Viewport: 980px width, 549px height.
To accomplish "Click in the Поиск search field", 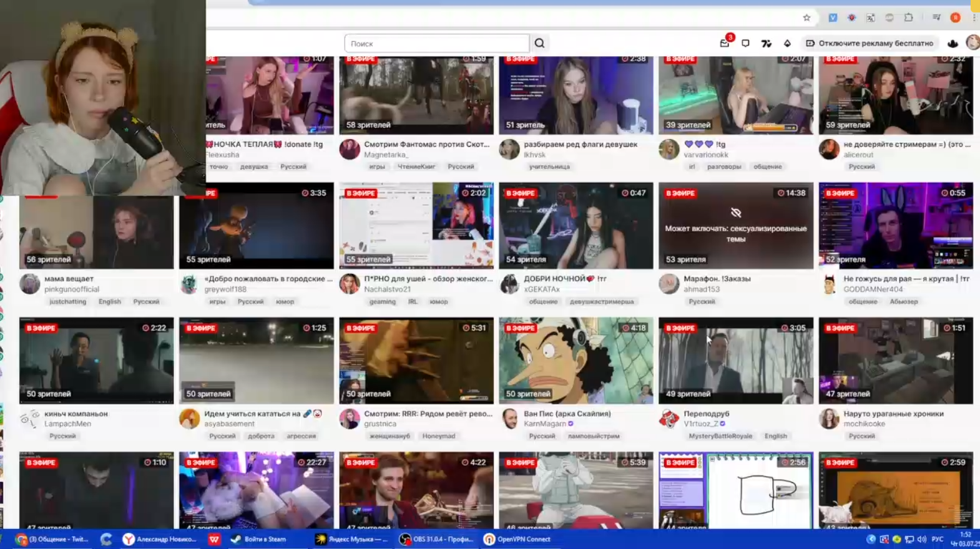I will click(437, 43).
